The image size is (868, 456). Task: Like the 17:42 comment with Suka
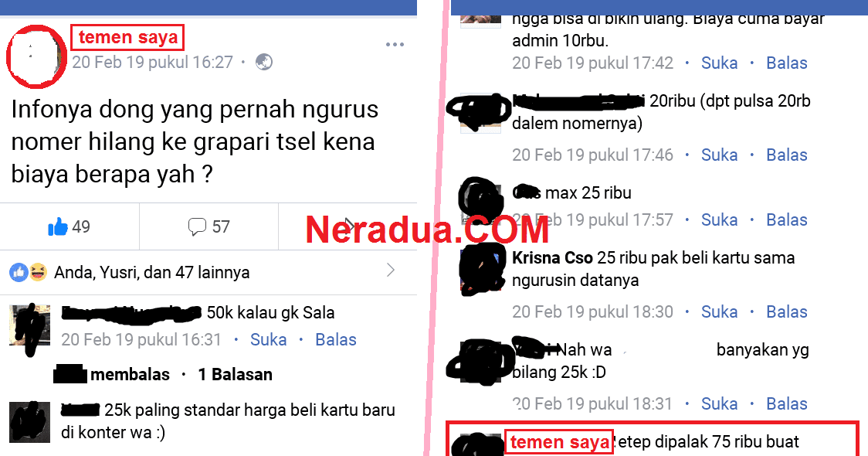(719, 63)
